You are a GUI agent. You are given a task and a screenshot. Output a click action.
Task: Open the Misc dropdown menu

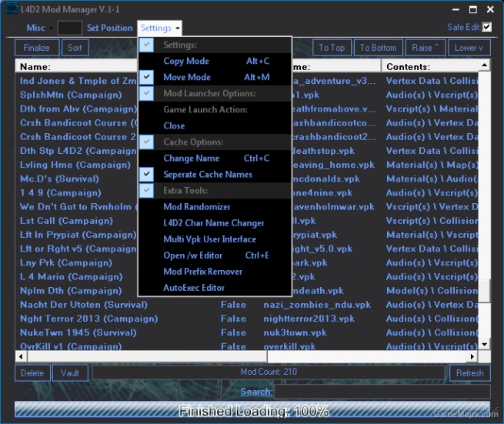coord(39,28)
